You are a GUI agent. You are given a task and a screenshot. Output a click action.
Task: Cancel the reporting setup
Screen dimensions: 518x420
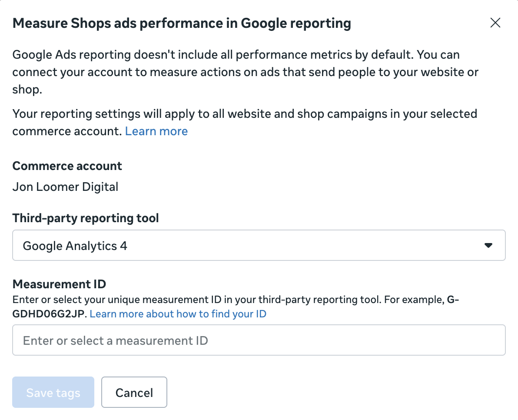tap(134, 392)
